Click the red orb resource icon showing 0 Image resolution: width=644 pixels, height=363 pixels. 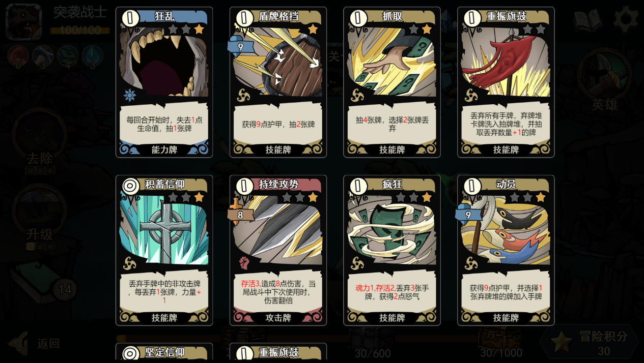point(18,56)
